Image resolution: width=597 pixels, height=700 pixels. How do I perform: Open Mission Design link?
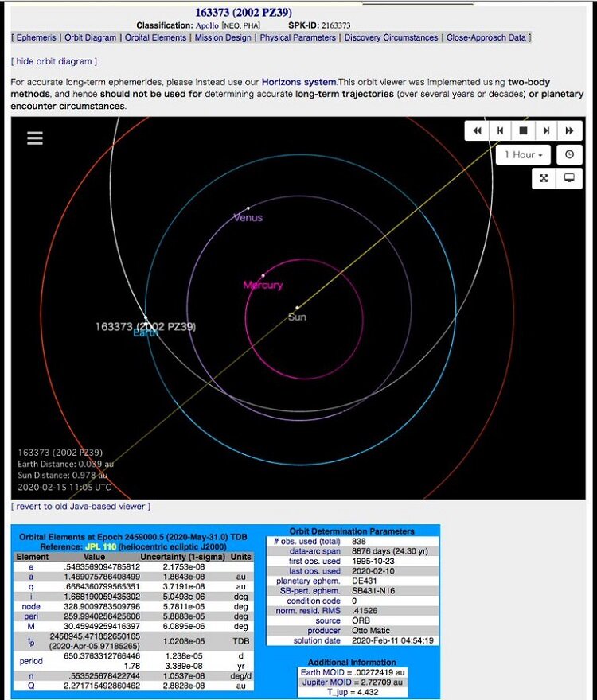coord(223,37)
